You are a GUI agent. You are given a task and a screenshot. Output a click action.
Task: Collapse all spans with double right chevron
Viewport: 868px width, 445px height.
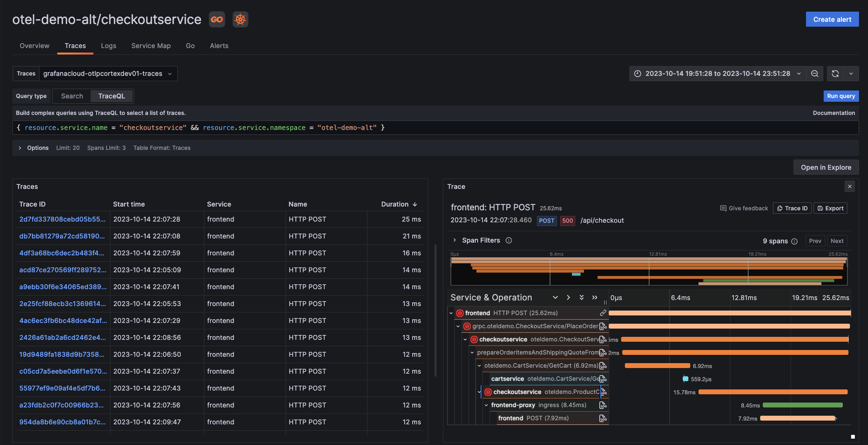594,297
